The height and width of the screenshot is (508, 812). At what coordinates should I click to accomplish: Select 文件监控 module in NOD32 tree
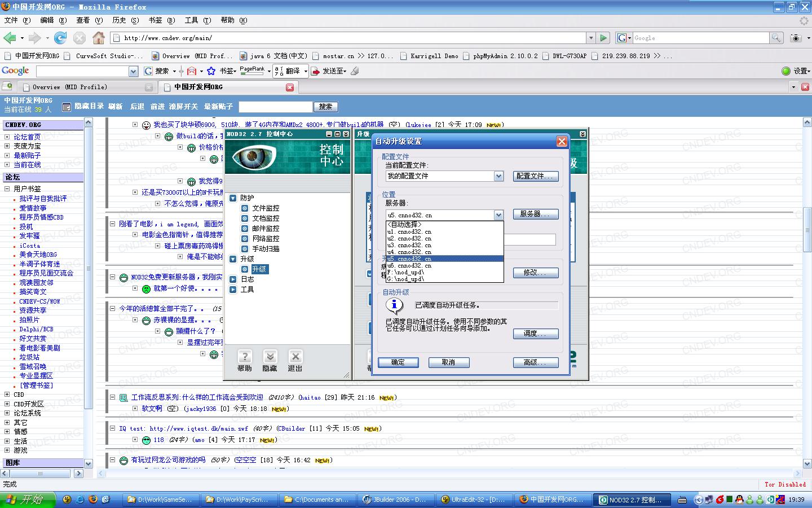pyautogui.click(x=266, y=208)
